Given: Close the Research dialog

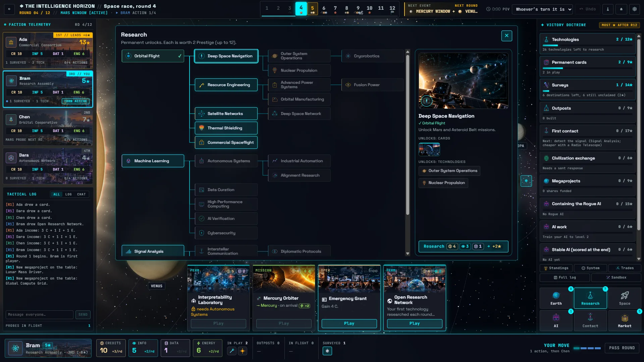Looking at the screenshot, I should pos(506,36).
